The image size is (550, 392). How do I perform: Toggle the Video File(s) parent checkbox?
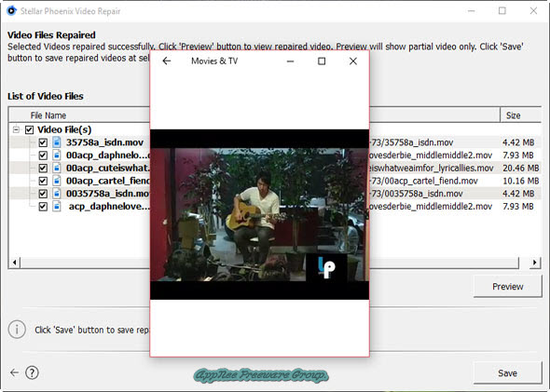(x=29, y=130)
